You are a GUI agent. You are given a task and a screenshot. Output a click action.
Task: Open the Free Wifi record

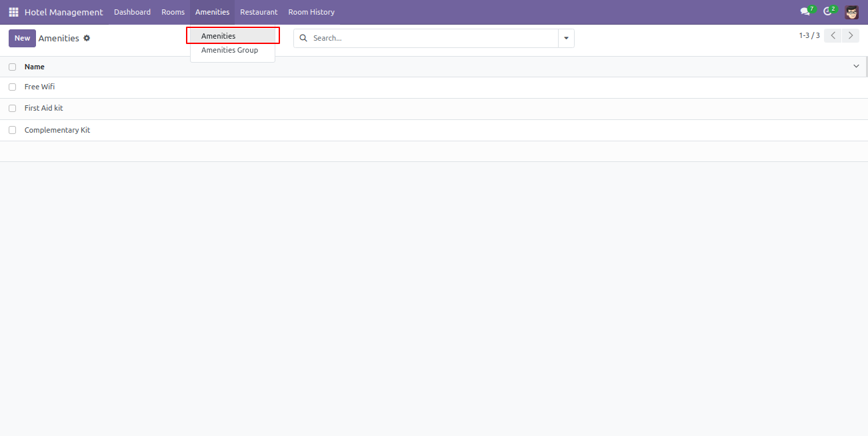pos(433,87)
